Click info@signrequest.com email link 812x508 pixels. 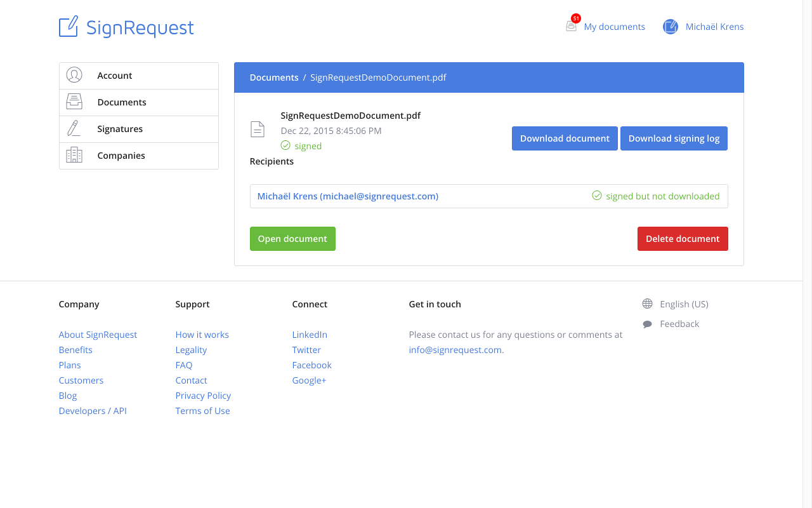tap(455, 350)
